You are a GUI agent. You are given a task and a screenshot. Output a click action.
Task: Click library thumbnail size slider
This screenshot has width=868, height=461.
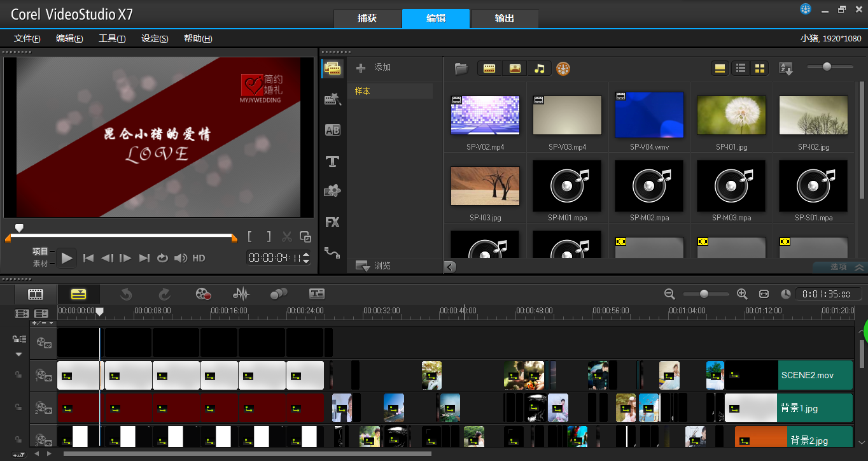tap(830, 66)
